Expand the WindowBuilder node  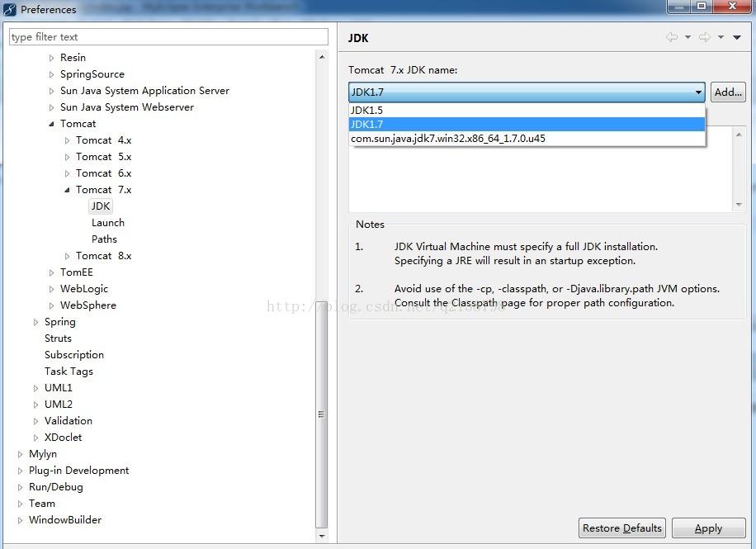(x=20, y=521)
